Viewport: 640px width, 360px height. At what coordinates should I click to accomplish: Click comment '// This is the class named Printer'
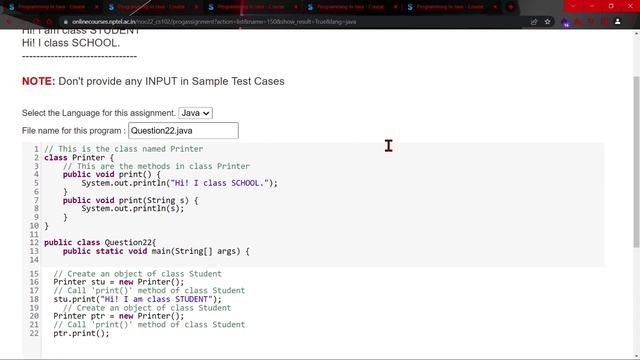(123, 149)
